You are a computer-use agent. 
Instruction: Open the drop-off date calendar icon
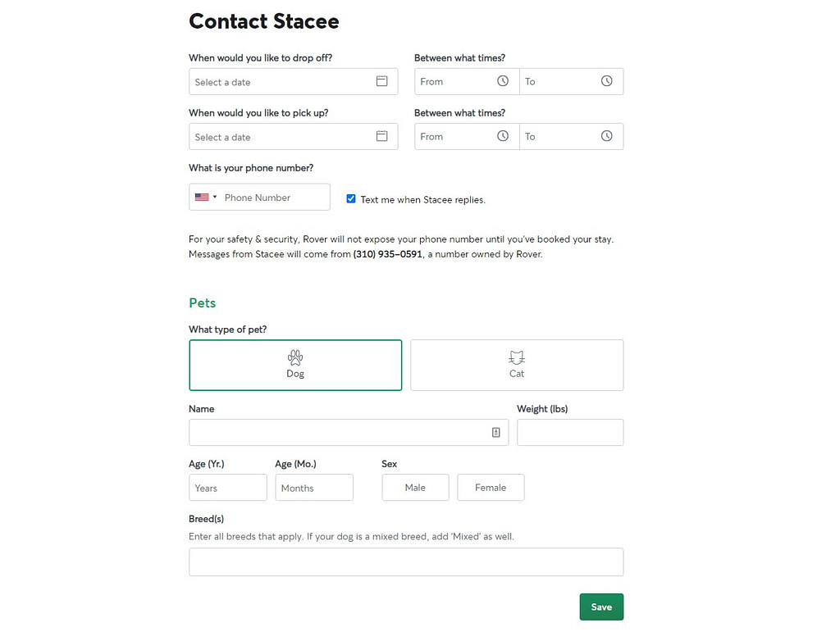(381, 81)
